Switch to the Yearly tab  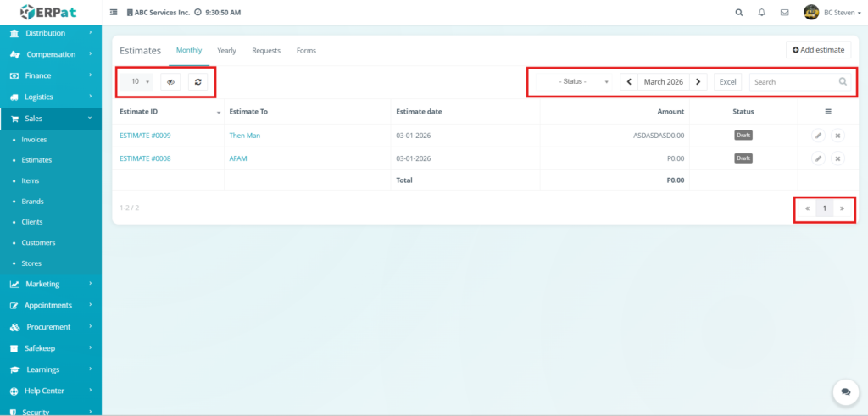click(226, 51)
